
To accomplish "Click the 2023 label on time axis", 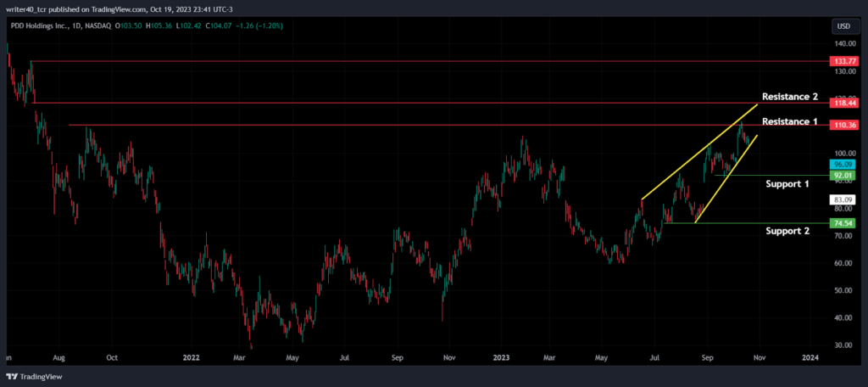I will [x=501, y=357].
